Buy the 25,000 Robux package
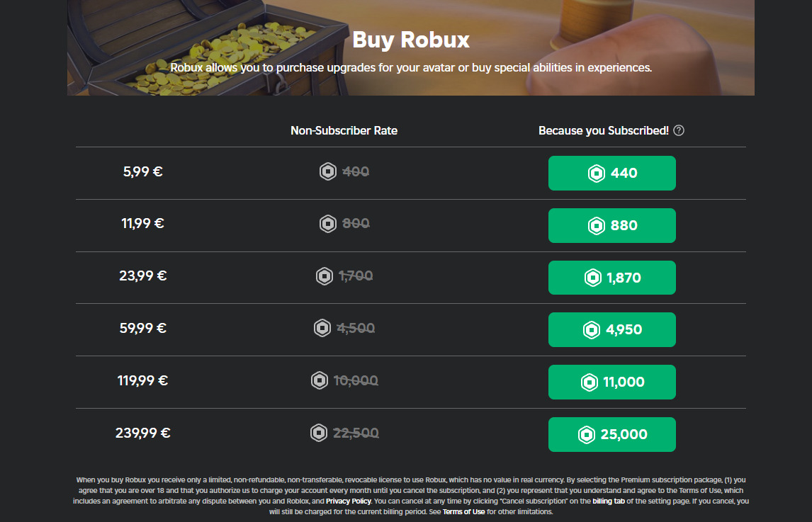 point(611,434)
